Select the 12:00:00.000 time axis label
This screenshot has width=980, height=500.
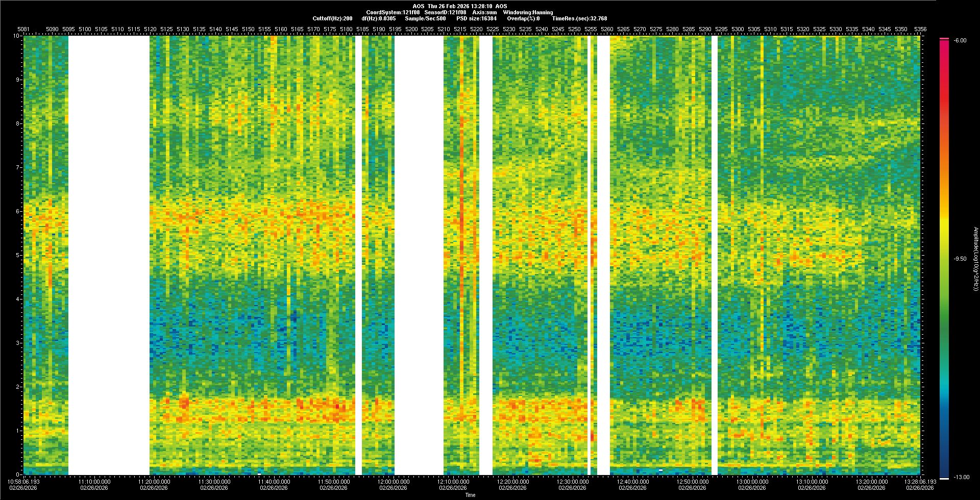click(393, 481)
